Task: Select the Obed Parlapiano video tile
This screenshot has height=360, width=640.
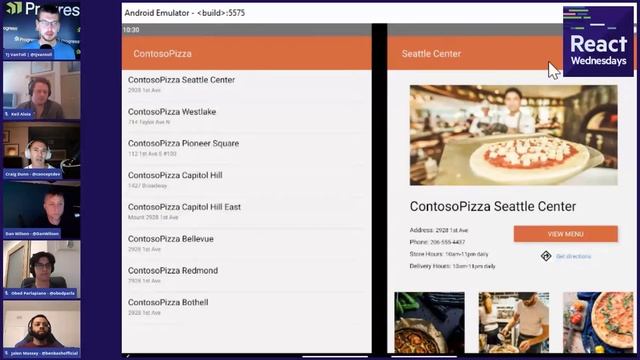Action: coord(42,269)
